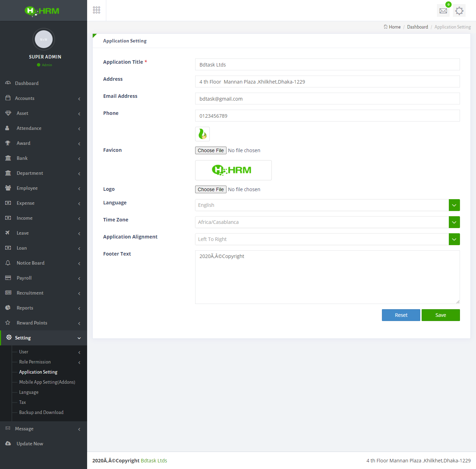The height and width of the screenshot is (469, 476).
Task: Click the Bdtask Ltds footer link
Action: pos(154,460)
